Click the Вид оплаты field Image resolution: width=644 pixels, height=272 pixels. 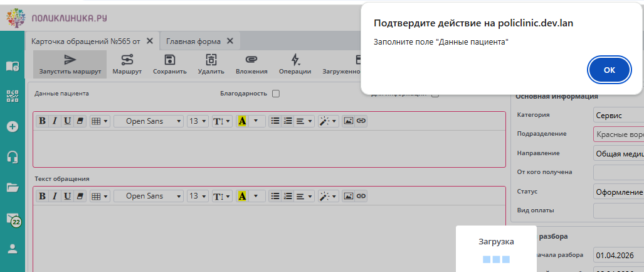click(x=618, y=210)
